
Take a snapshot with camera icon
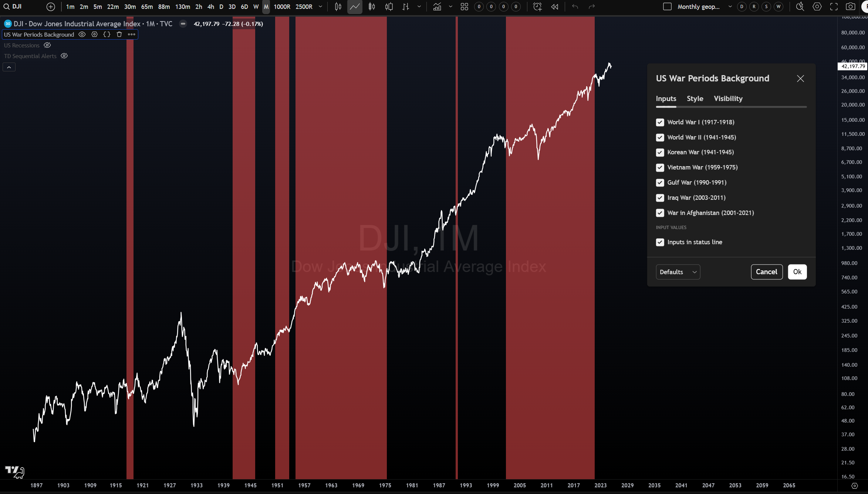point(850,7)
